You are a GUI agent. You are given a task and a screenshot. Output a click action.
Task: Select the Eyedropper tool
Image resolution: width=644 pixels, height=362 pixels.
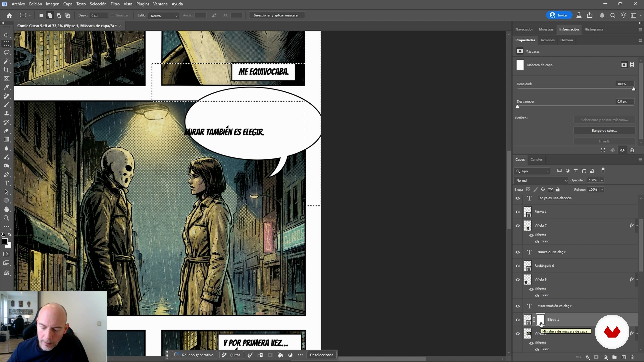point(7,87)
